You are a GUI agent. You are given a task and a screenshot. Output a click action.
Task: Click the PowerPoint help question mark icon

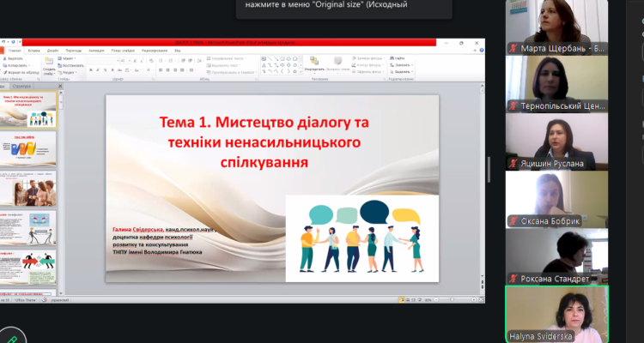(480, 51)
